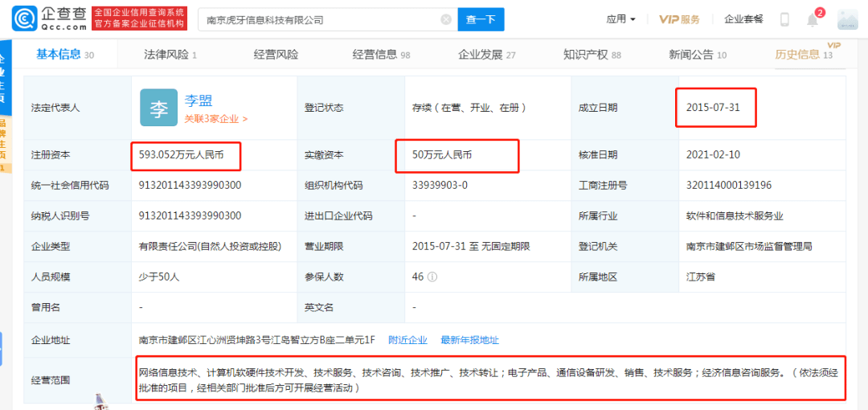Image resolution: width=868 pixels, height=410 pixels.
Task: Switch to the 法律风险 tab
Action: [170, 55]
